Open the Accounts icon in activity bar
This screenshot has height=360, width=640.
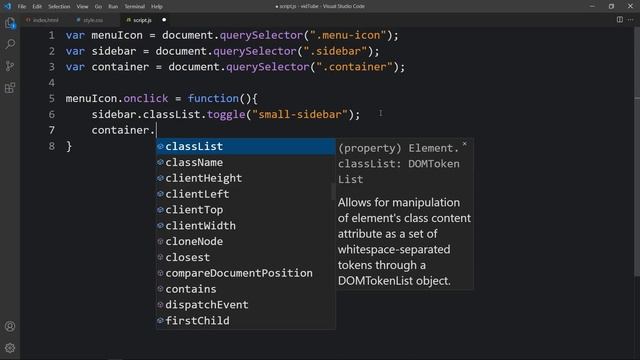tap(10, 327)
